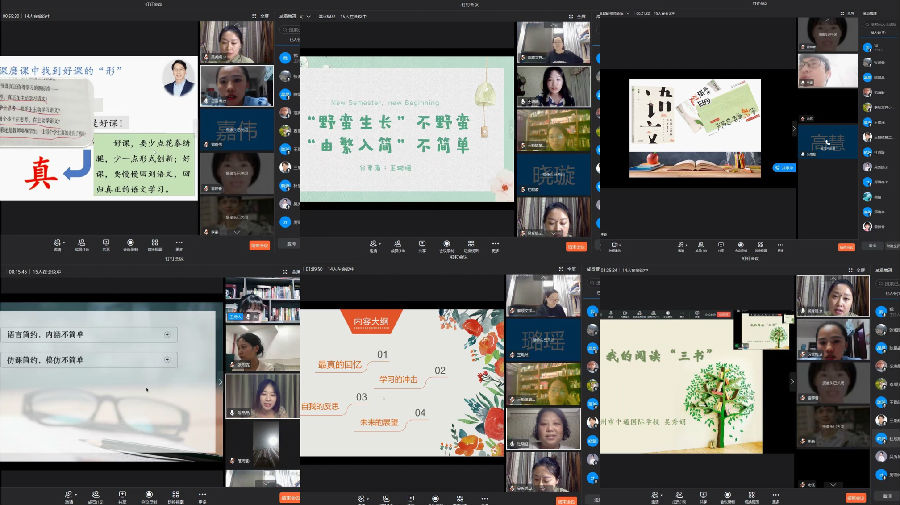Image resolution: width=900 pixels, height=505 pixels.
Task: End the meeting showing the eyeglasses slide
Action: 290,496
